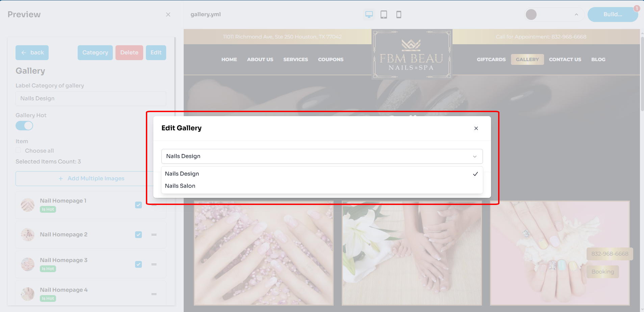Viewport: 644px width, 312px height.
Task: Select Nails Salon from dropdown list
Action: [180, 186]
